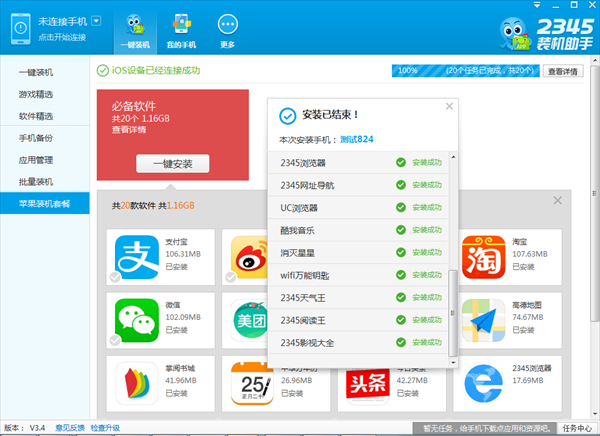Click the 酷我音乐 list row text
Image resolution: width=600 pixels, height=436 pixels.
point(297,230)
